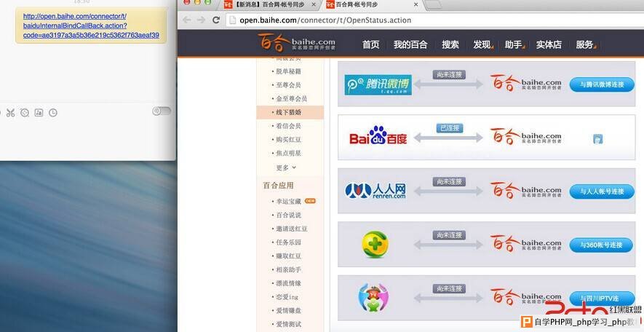Viewport: 644px width, 332px height.
Task: Open the emoji picker in chat window
Action: coord(25,113)
